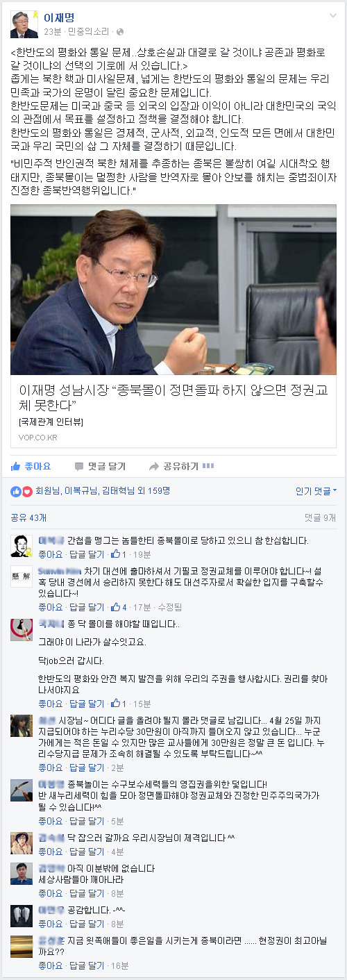Click the 23분 post timestamp

click(x=52, y=32)
